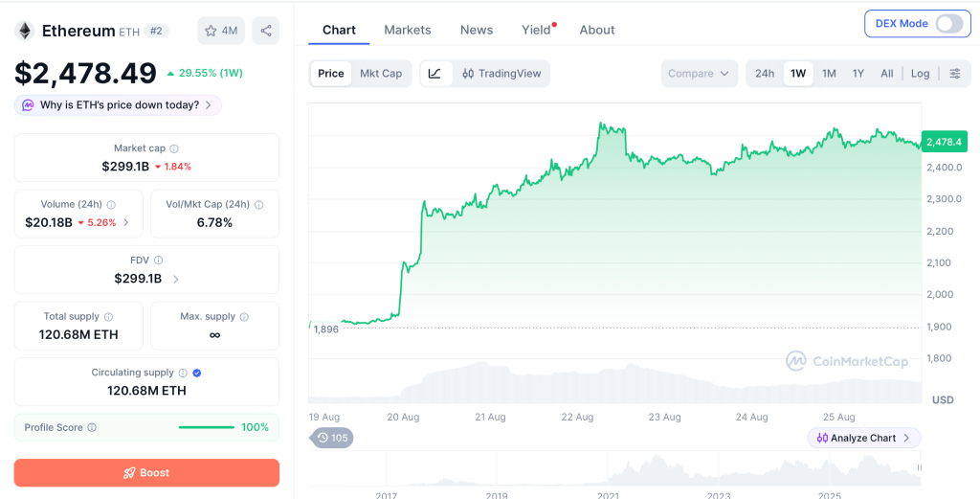The height and width of the screenshot is (499, 980).
Task: Click the info icon next to FDV
Action: [158, 261]
